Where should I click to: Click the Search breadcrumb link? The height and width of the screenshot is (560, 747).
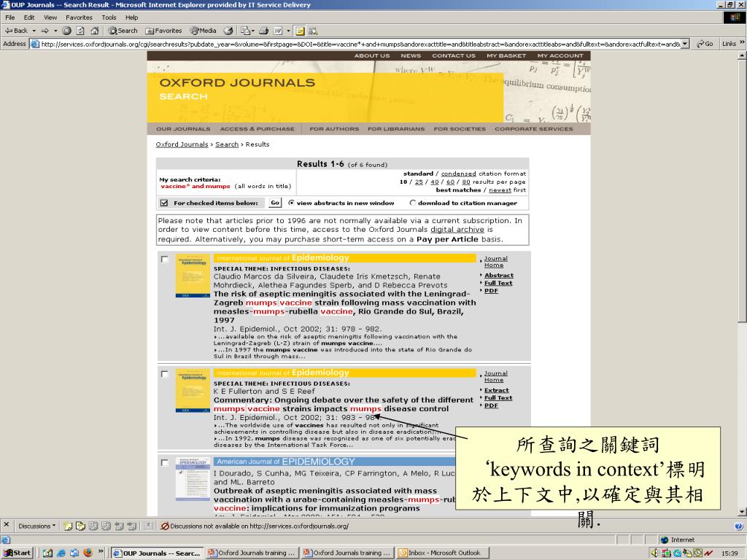pos(227,144)
